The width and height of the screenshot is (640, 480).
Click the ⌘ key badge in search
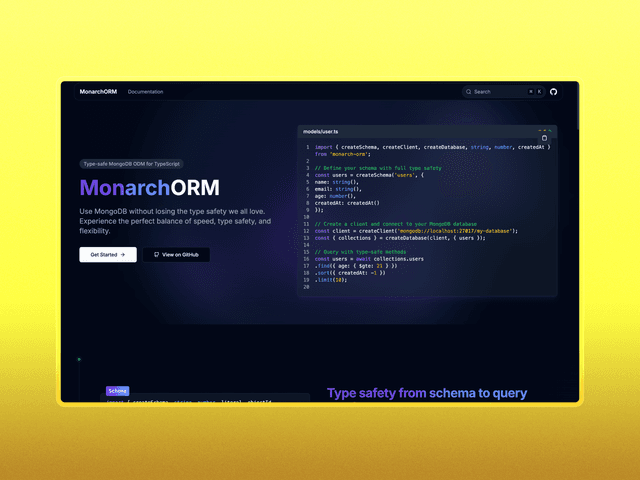tap(531, 91)
